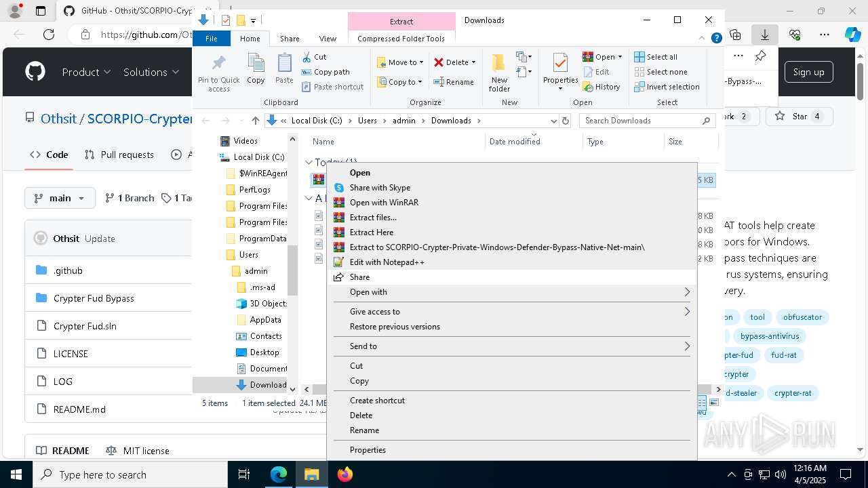Viewport: 868px width, 488px height.
Task: Open the File ribbon tab
Action: click(212, 39)
